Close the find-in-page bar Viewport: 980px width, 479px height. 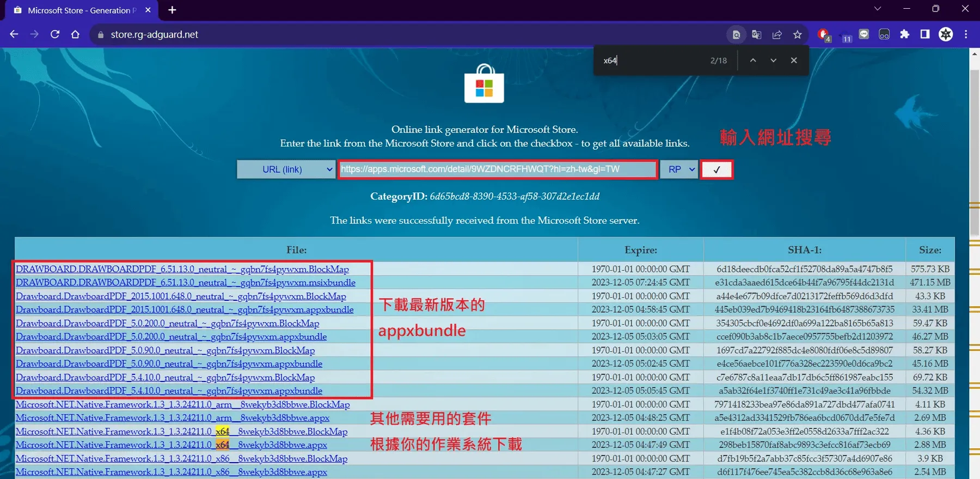(794, 60)
